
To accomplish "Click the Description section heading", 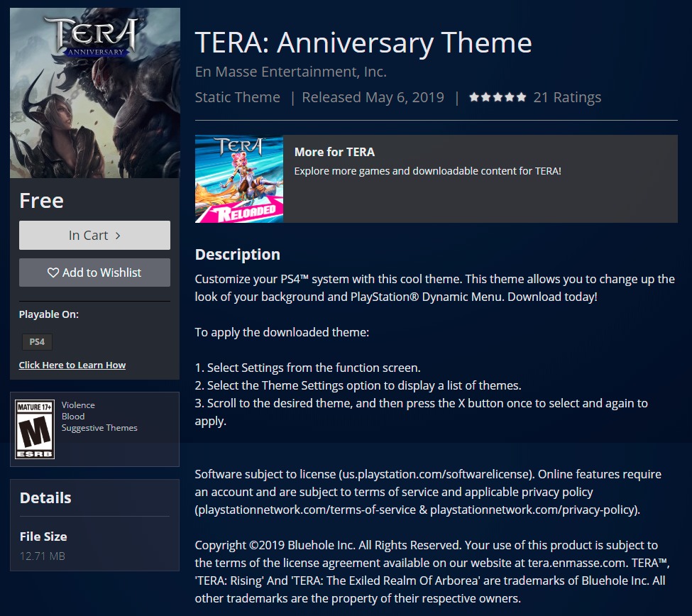I will click(238, 255).
